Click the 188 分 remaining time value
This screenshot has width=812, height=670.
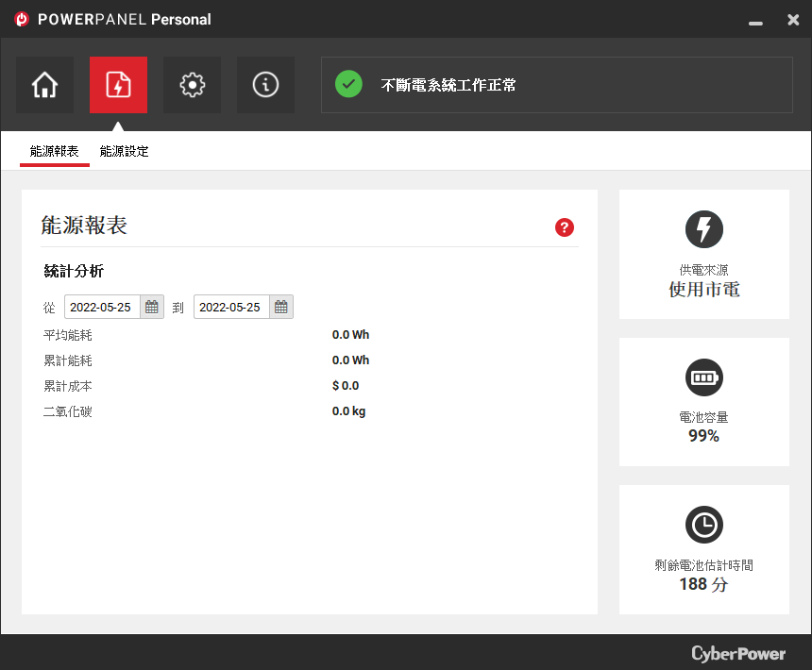(x=703, y=584)
